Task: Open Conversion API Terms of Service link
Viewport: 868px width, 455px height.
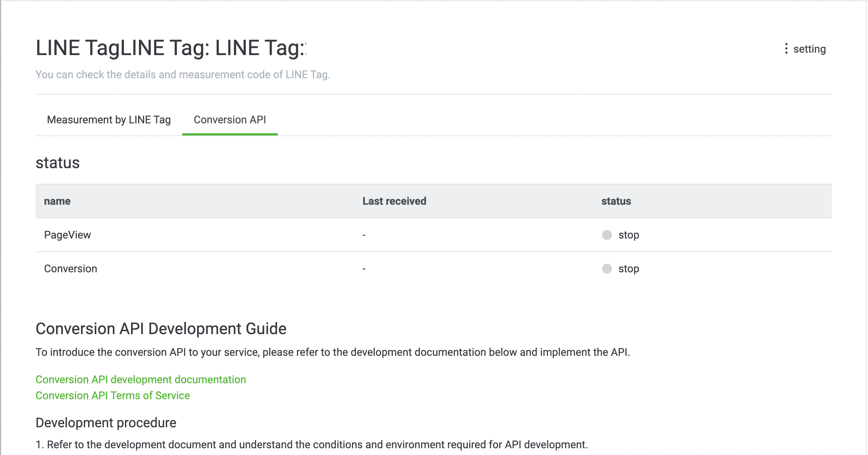Action: 113,396
